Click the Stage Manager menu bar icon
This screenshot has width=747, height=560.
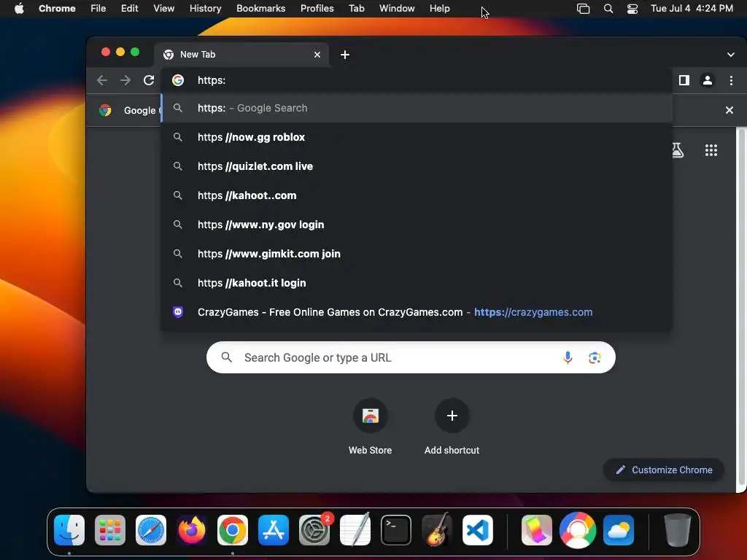click(583, 9)
